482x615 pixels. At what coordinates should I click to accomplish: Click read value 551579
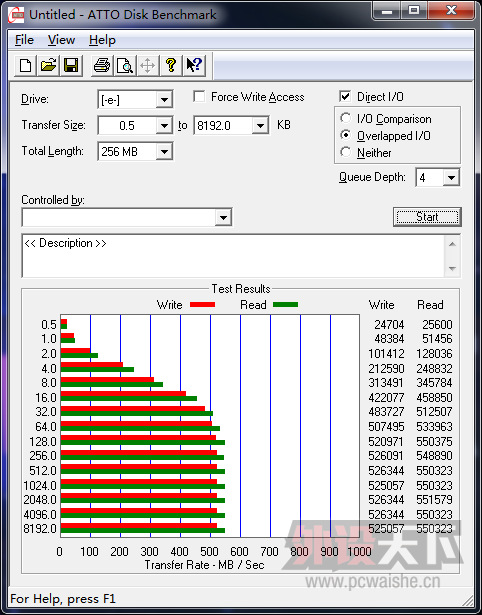click(434, 500)
